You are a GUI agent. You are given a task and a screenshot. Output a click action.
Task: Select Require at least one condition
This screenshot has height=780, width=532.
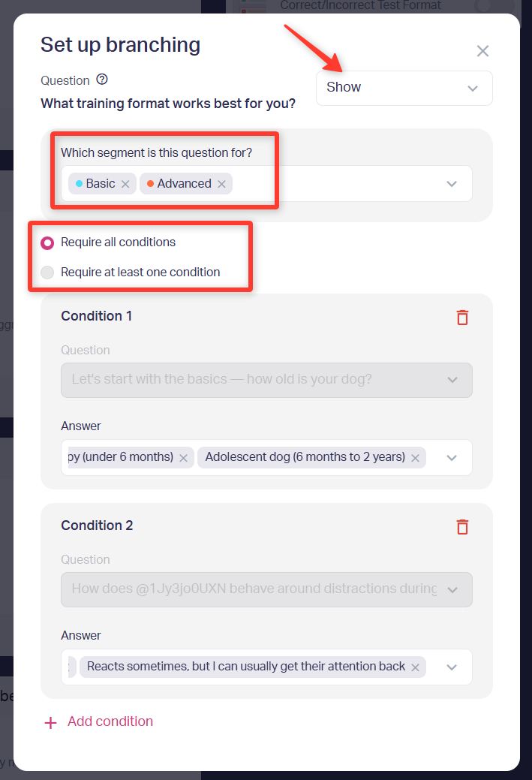(x=47, y=272)
